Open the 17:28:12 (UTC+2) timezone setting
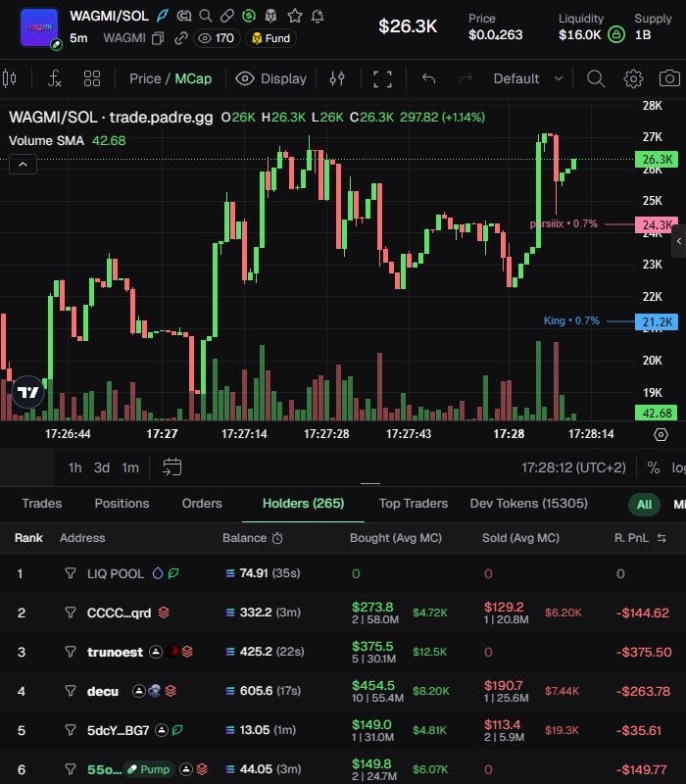 click(573, 467)
